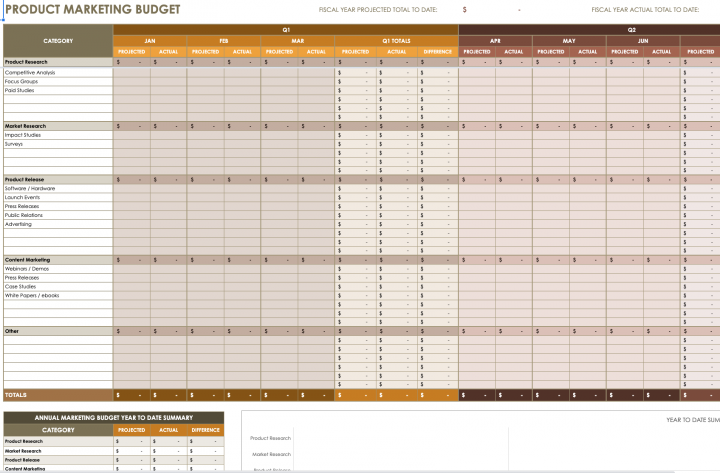Select the Launch Events row label

(22, 197)
